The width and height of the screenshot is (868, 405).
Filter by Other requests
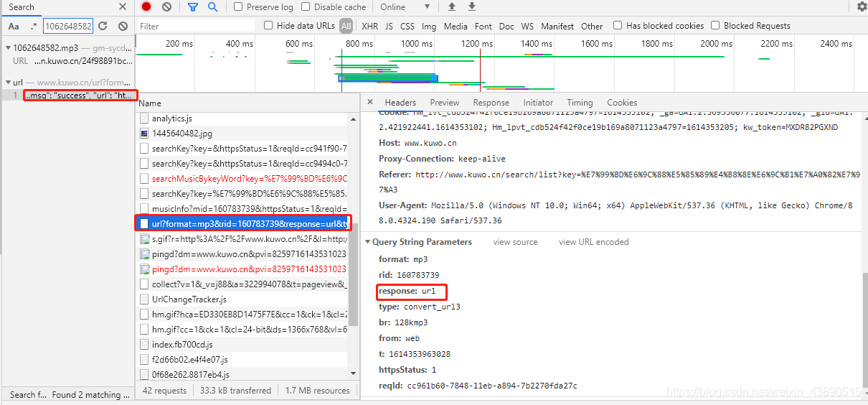[592, 26]
